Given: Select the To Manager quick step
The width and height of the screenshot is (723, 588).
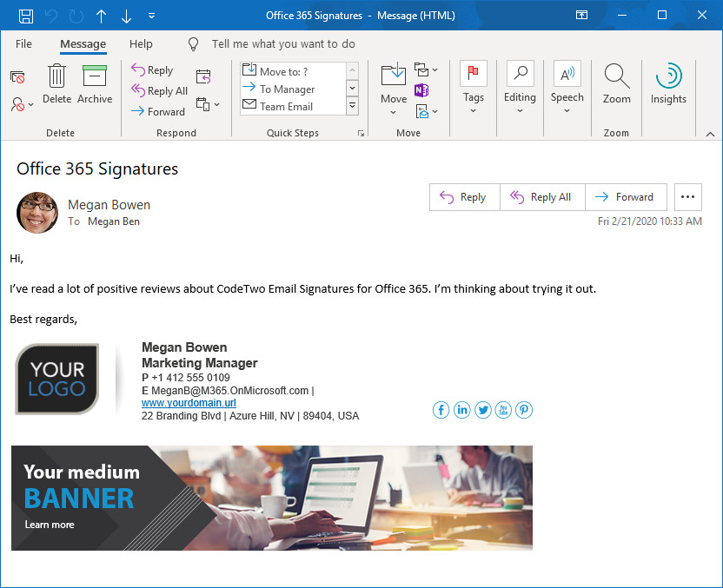Looking at the screenshot, I should 293,89.
